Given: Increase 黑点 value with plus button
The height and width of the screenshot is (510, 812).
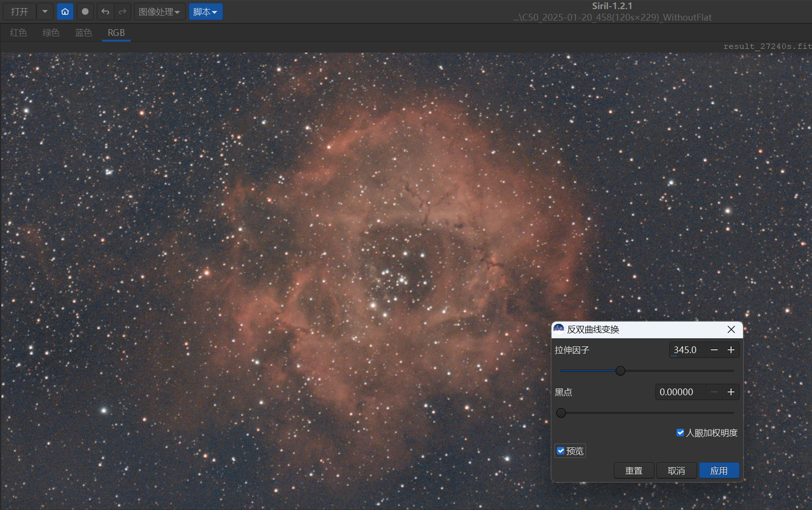Looking at the screenshot, I should click(x=731, y=392).
